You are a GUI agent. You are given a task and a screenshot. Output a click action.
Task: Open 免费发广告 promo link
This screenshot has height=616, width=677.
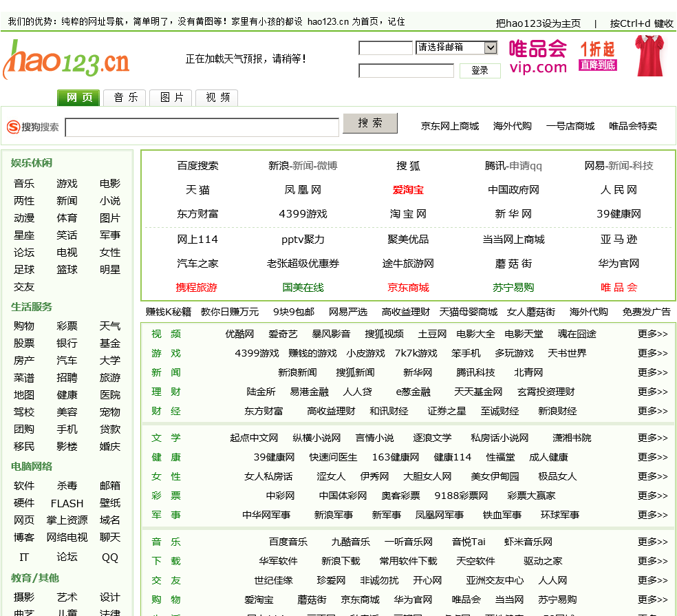(646, 312)
